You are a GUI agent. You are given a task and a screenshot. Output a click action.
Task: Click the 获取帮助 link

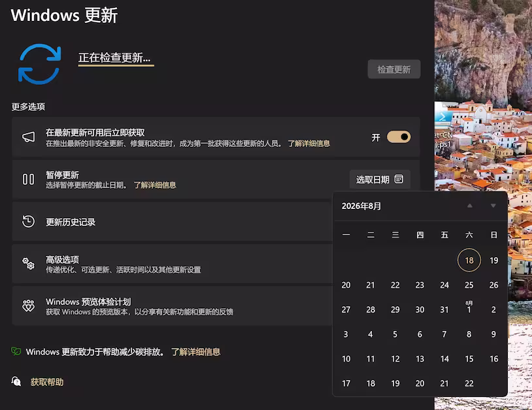(x=47, y=382)
